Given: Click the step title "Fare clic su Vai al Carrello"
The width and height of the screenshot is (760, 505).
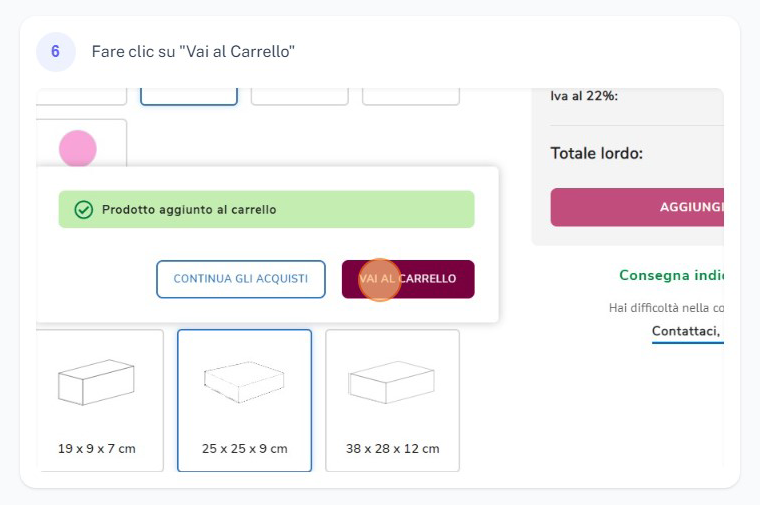Looking at the screenshot, I should click(193, 51).
